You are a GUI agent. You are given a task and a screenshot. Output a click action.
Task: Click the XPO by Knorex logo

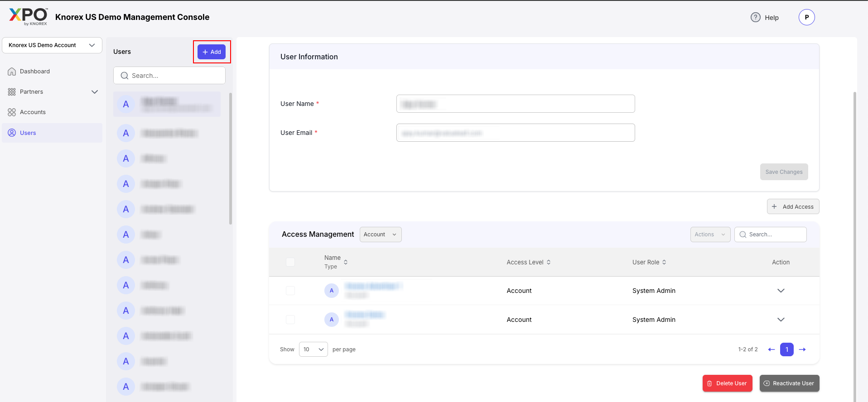(x=28, y=17)
